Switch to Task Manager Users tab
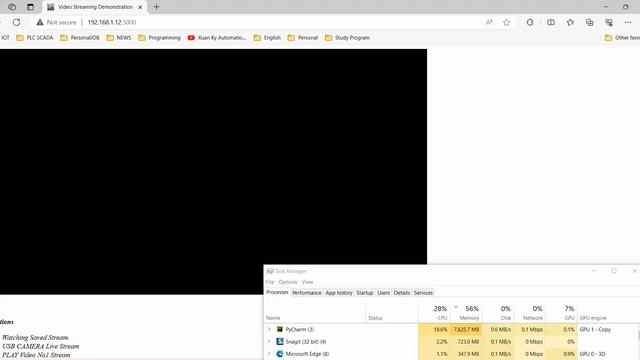This screenshot has width=640, height=360. tap(383, 293)
